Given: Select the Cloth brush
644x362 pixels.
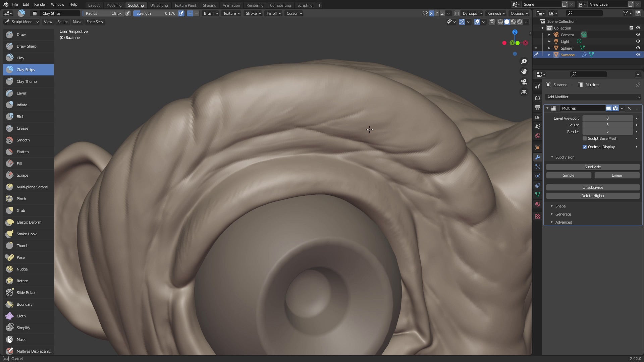Looking at the screenshot, I should (x=28, y=316).
